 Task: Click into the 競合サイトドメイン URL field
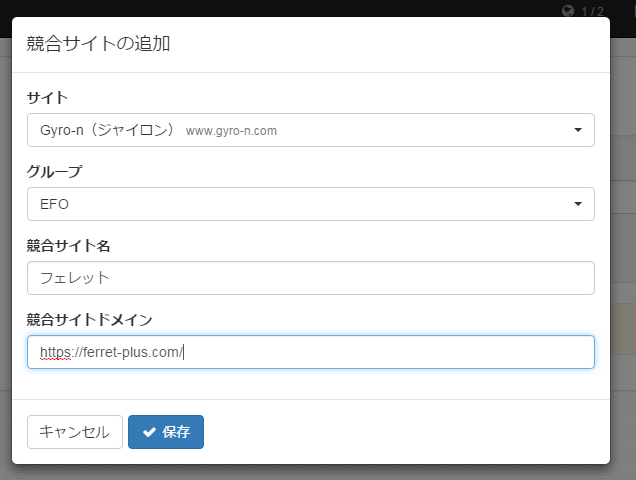point(311,352)
